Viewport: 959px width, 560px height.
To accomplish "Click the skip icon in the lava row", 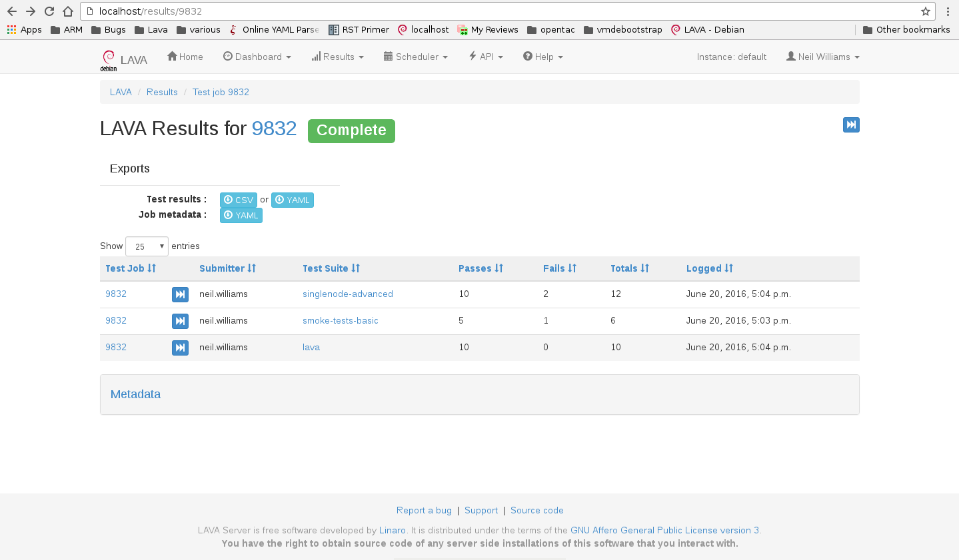I will 180,348.
